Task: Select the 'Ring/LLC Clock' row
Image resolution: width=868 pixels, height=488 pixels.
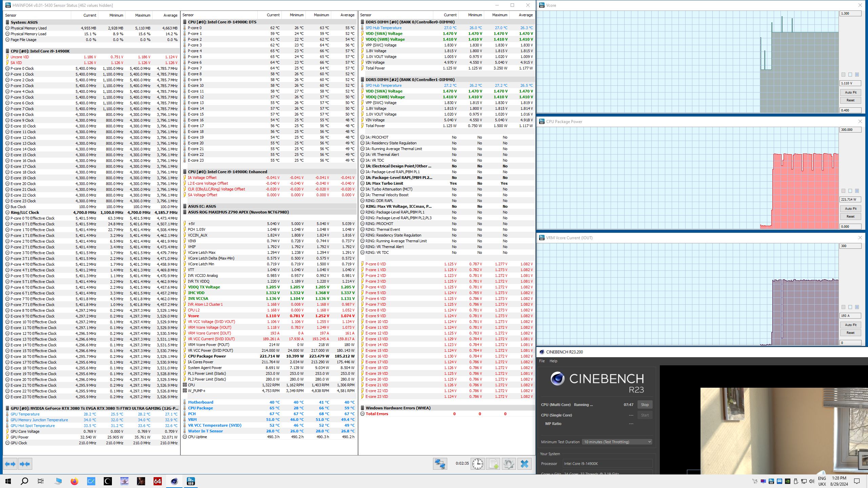Action: [92, 212]
